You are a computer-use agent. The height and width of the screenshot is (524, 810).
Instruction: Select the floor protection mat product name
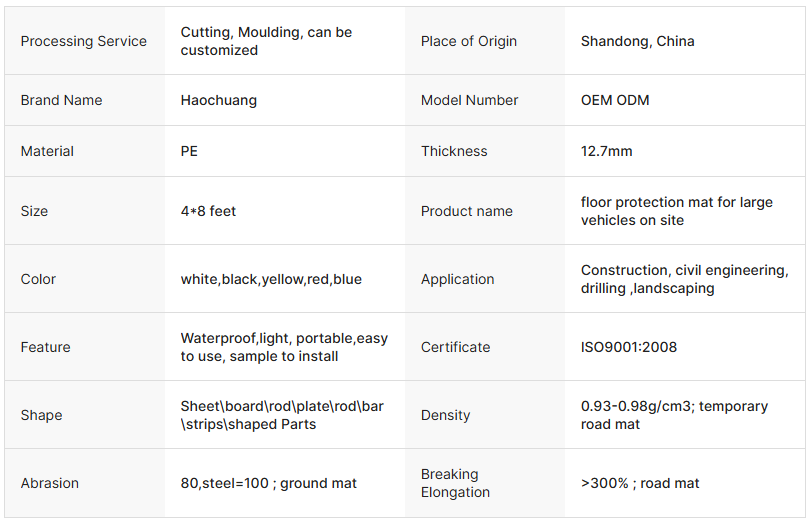coord(676,211)
